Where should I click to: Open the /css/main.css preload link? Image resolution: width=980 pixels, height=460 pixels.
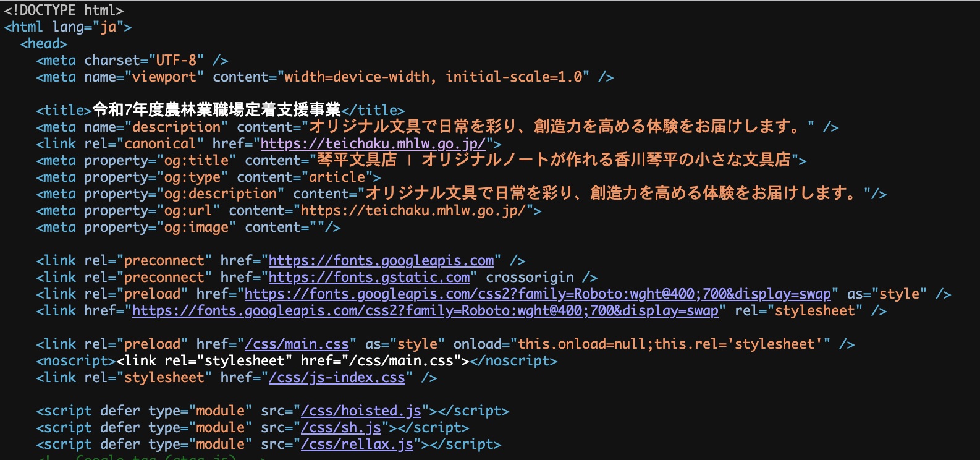click(x=297, y=344)
